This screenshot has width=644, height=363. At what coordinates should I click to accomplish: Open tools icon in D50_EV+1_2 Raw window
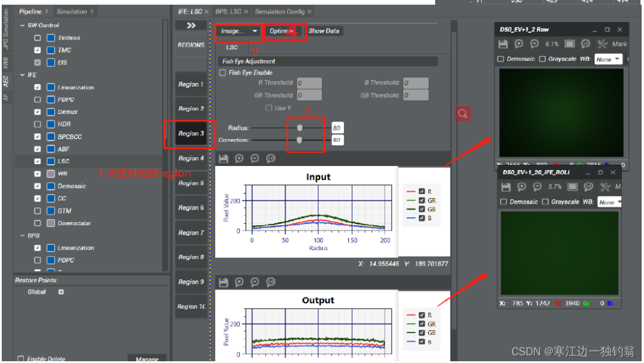coord(602,44)
